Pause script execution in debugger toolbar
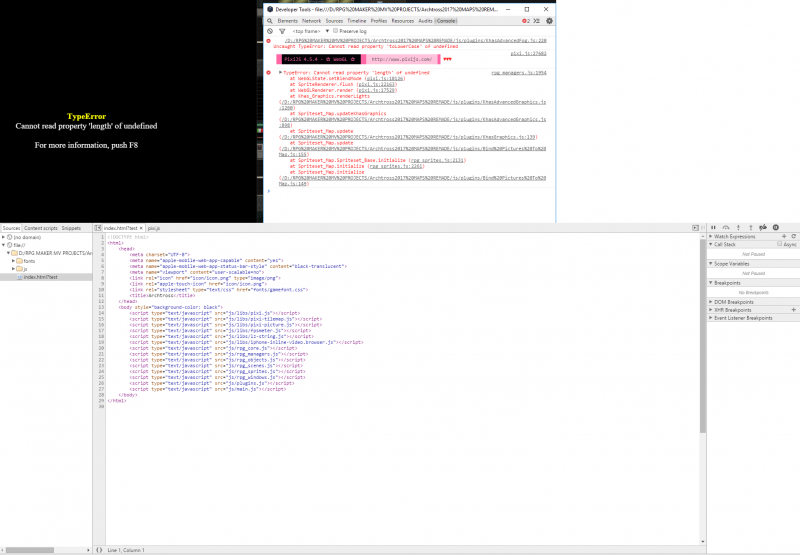 coord(713,228)
